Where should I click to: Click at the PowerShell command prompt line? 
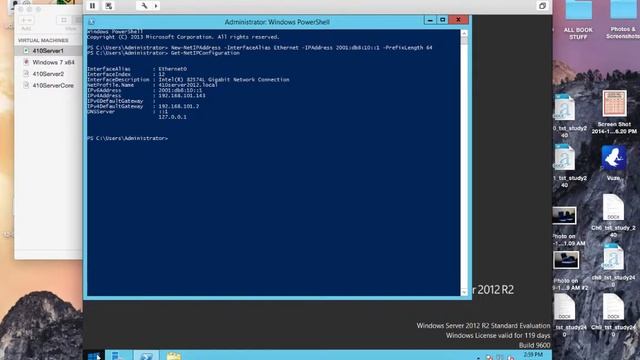(x=127, y=138)
